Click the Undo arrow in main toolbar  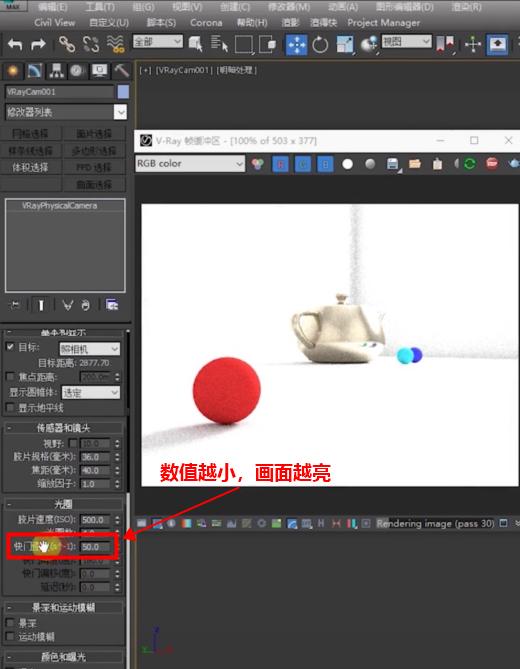(15, 44)
